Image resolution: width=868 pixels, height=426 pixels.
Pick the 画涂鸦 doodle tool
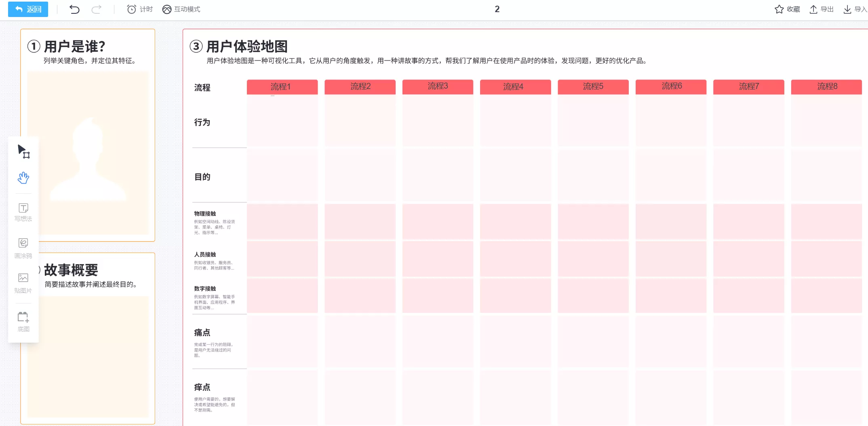pos(23,248)
